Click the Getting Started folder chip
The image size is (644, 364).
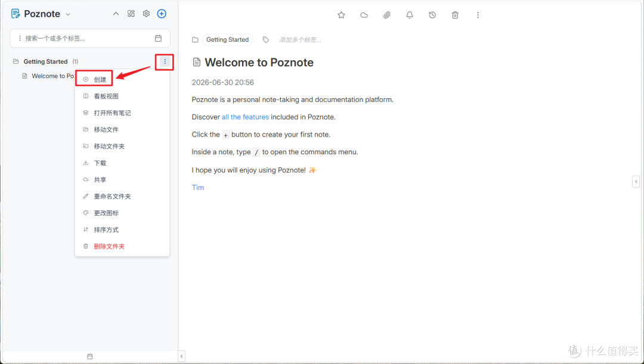coord(228,39)
